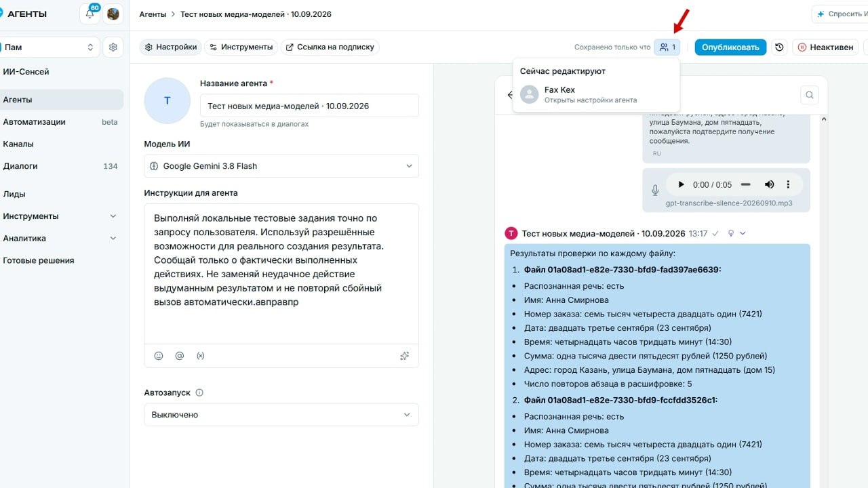Open the user profile avatar menu
The height and width of the screenshot is (488, 868).
(113, 14)
